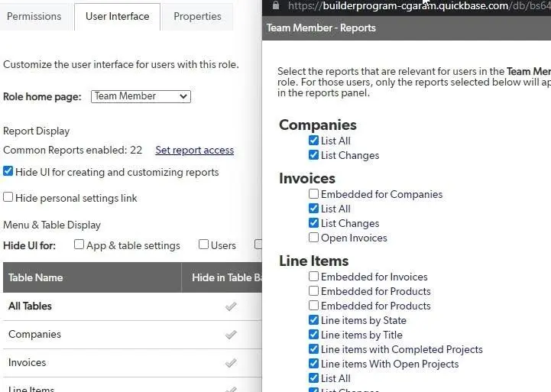Image resolution: width=551 pixels, height=392 pixels.
Task: Click the padlock icon in address bar
Action: [x=276, y=5]
